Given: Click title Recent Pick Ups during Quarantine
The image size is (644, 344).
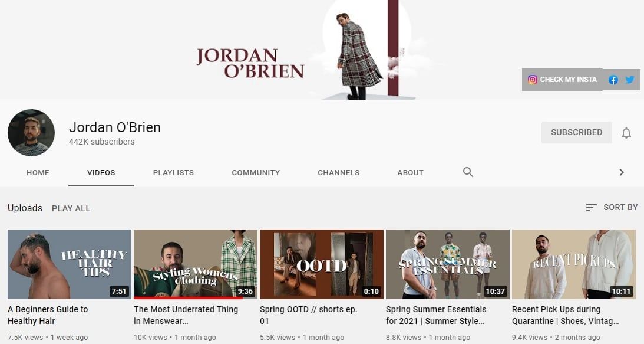Looking at the screenshot, I should click(565, 315).
